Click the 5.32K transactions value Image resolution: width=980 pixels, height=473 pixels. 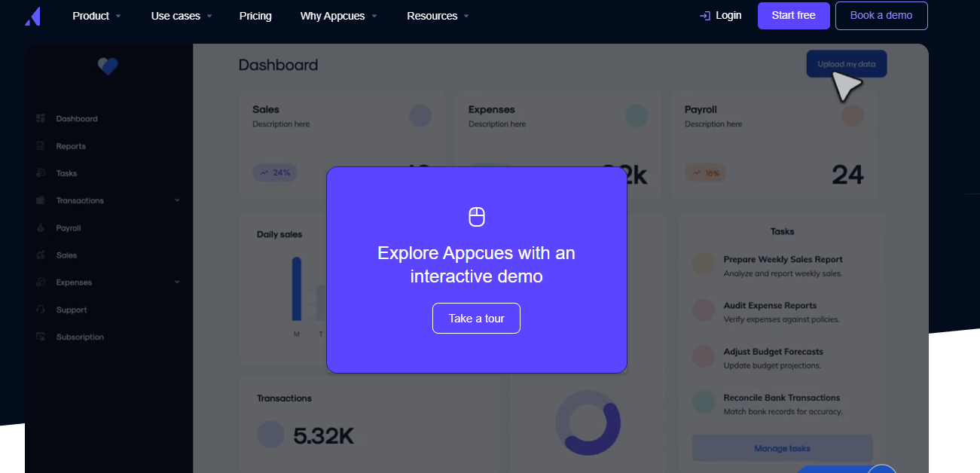click(x=323, y=435)
